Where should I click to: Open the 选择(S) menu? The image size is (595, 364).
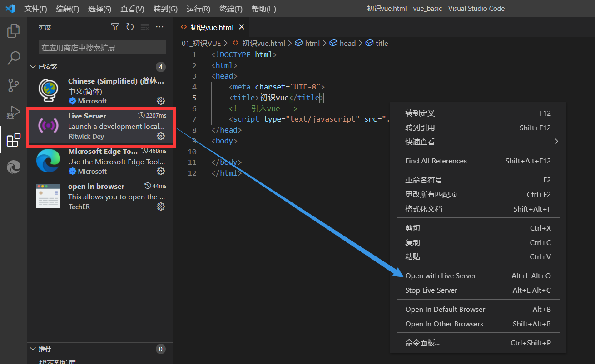[99, 9]
